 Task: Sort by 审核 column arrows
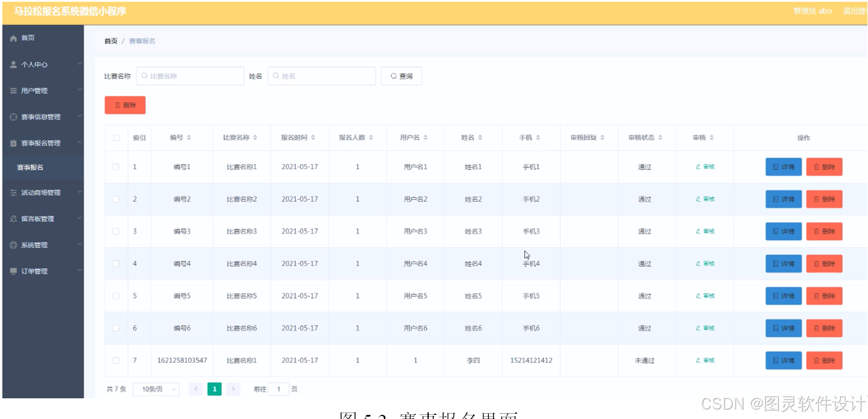point(712,138)
